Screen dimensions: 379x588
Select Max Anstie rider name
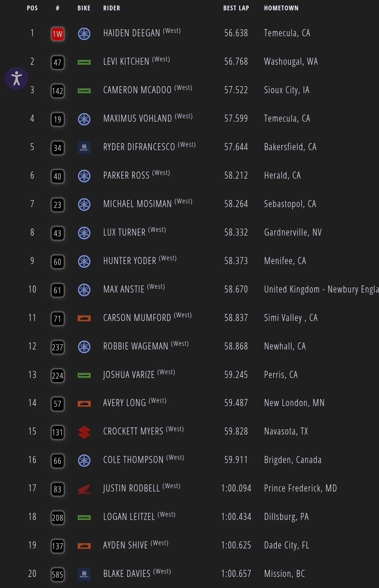tap(124, 290)
